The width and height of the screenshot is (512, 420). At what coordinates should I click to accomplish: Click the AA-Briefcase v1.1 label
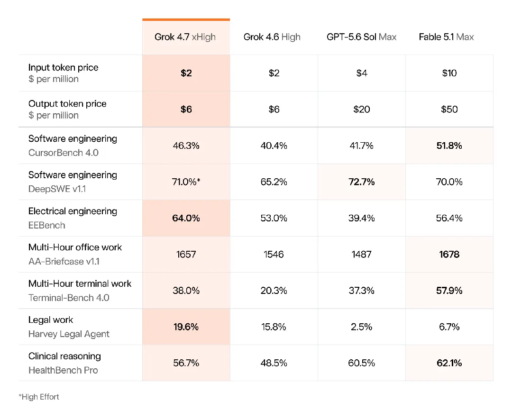[64, 261]
